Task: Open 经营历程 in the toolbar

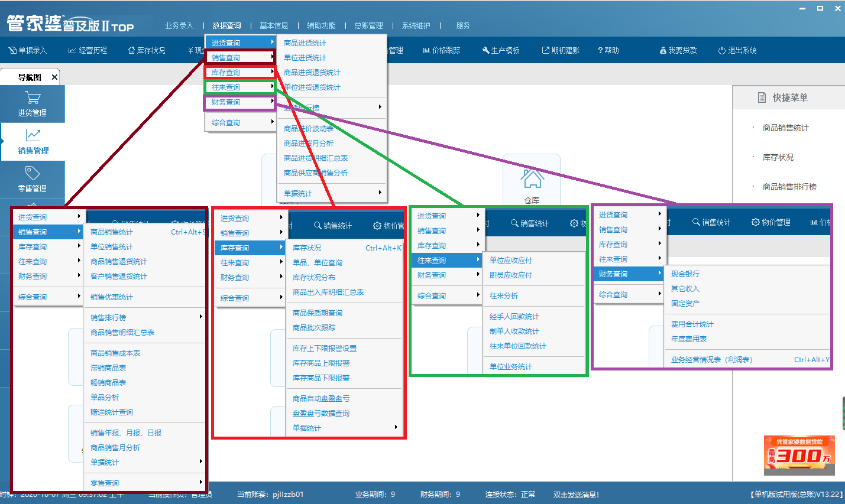Action: click(88, 50)
